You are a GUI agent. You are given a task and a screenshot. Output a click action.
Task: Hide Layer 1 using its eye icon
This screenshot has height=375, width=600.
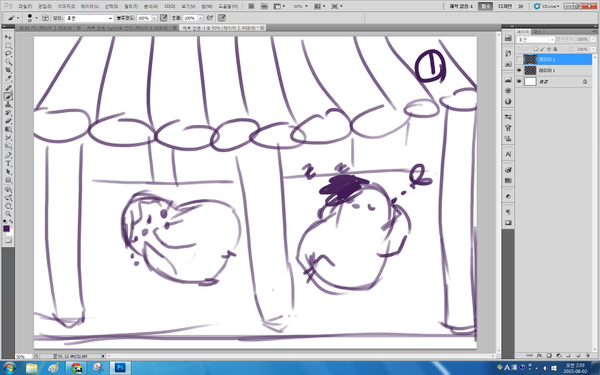pos(519,70)
